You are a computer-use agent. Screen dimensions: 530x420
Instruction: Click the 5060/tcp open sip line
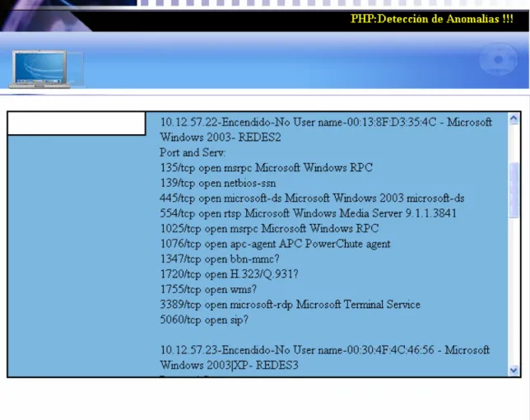[204, 320]
